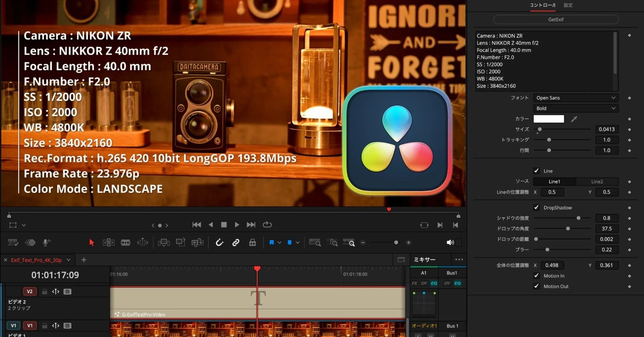Select the Blade Edit Mode razor tool
Image resolution: width=644 pixels, height=337 pixels.
pyautogui.click(x=125, y=242)
